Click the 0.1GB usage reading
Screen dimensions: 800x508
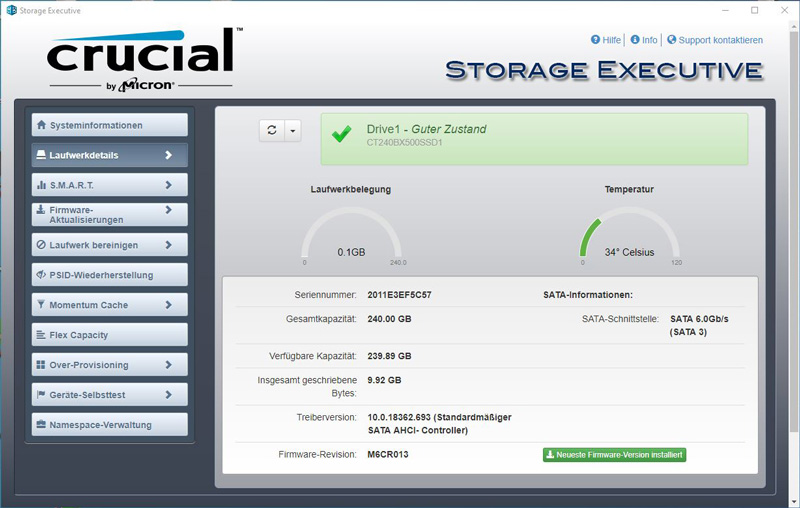(351, 252)
